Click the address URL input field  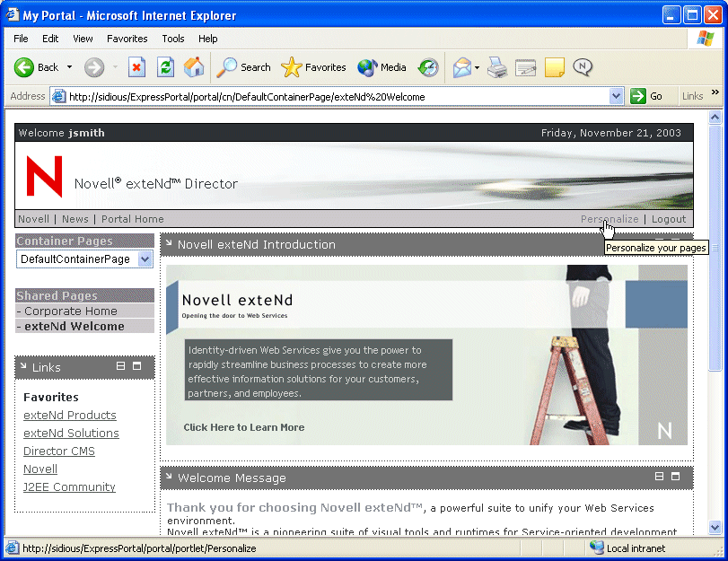(338, 97)
